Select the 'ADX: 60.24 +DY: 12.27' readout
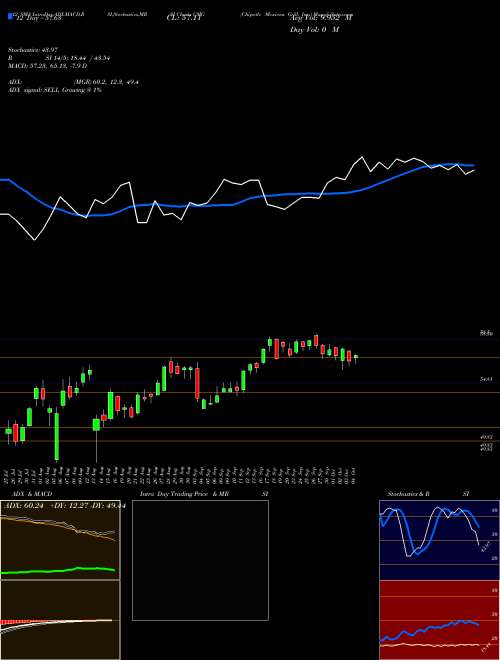 [x=47, y=506]
